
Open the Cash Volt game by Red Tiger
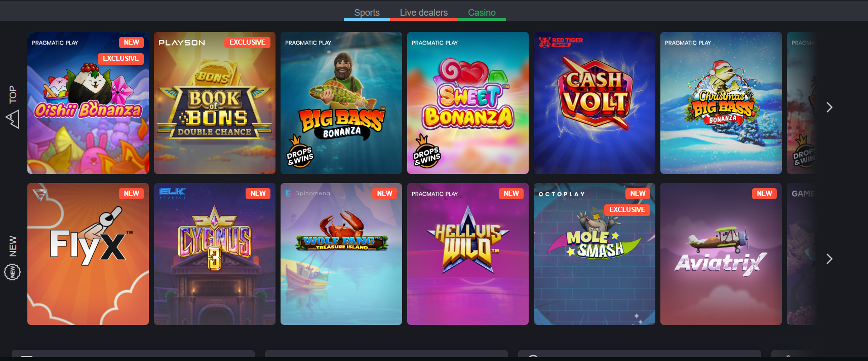coord(595,103)
